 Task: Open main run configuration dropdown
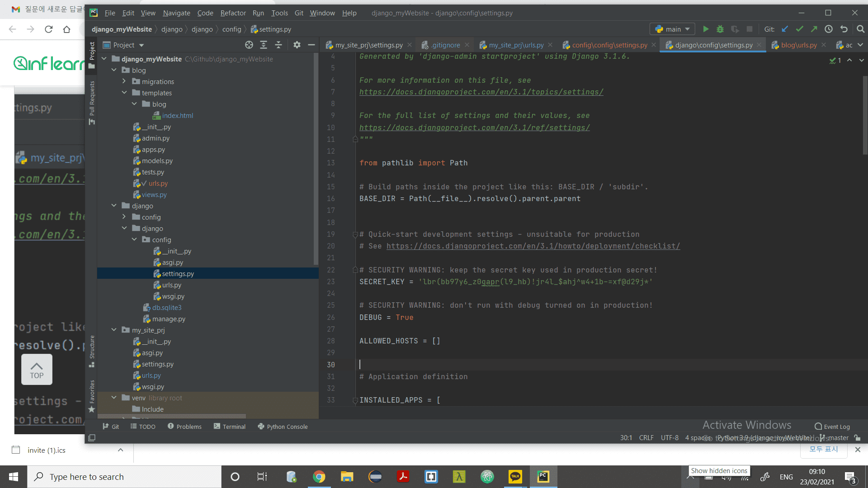(x=672, y=29)
